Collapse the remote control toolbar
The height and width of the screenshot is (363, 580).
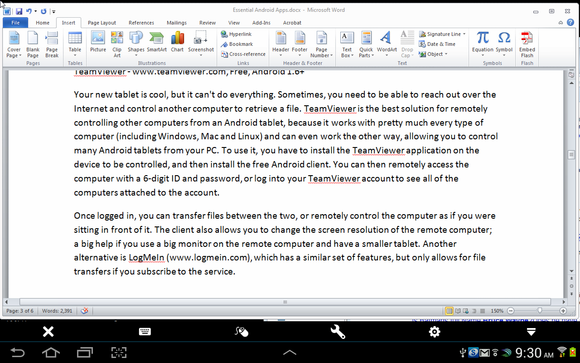coord(531,332)
